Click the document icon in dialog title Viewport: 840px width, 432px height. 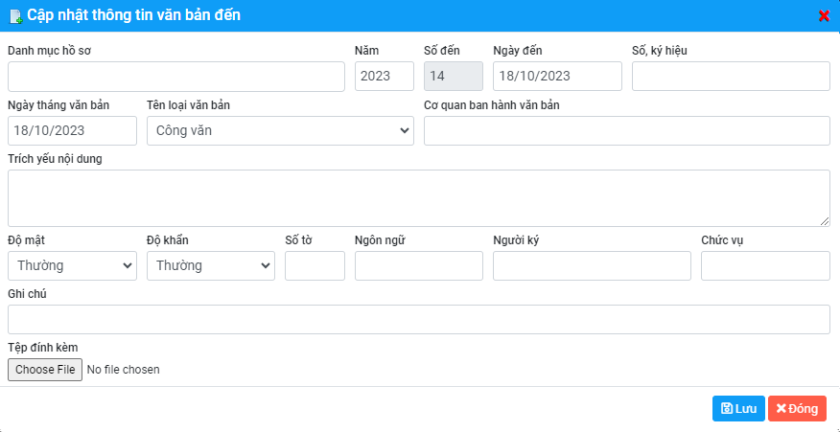[16, 16]
